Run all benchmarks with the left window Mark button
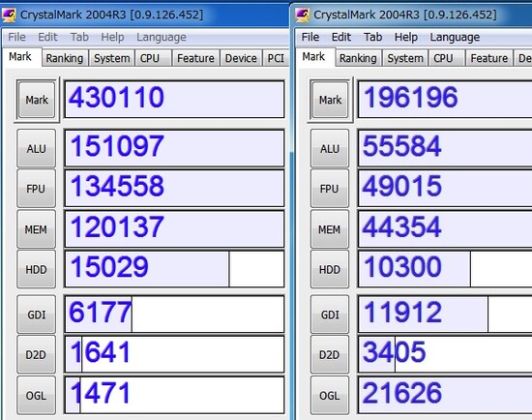Viewport: 532px width, 420px height. click(x=37, y=100)
